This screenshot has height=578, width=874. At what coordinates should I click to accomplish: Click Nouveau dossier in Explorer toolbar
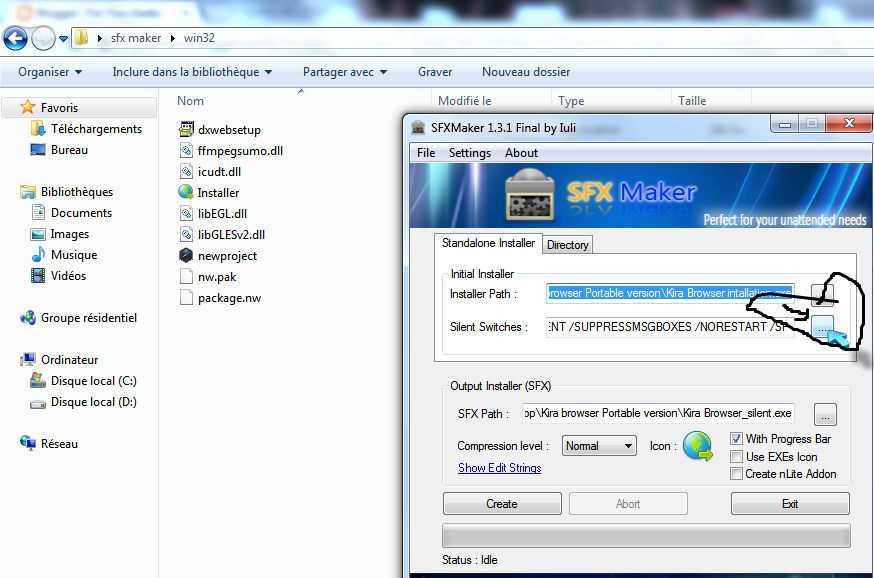526,72
